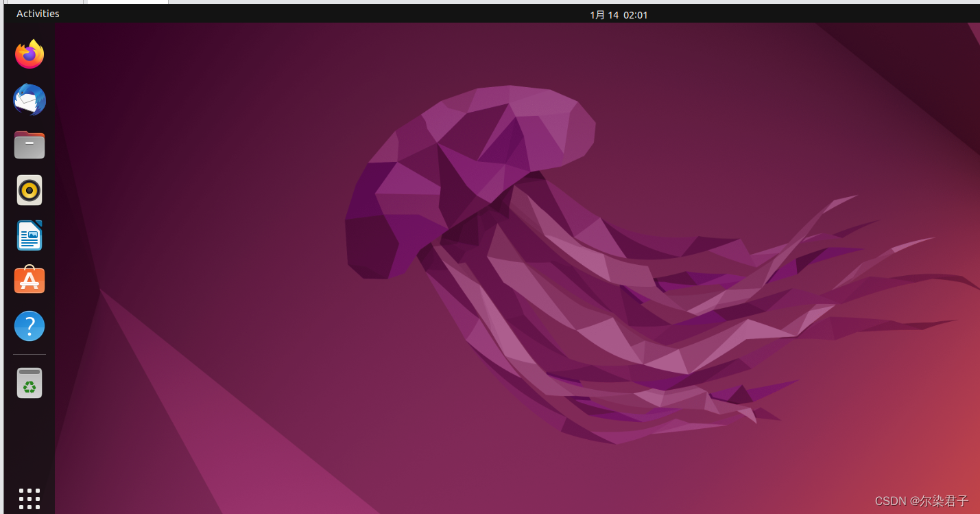The height and width of the screenshot is (514, 980).
Task: Open the clock showing 1月 14 02:01
Action: pos(619,14)
